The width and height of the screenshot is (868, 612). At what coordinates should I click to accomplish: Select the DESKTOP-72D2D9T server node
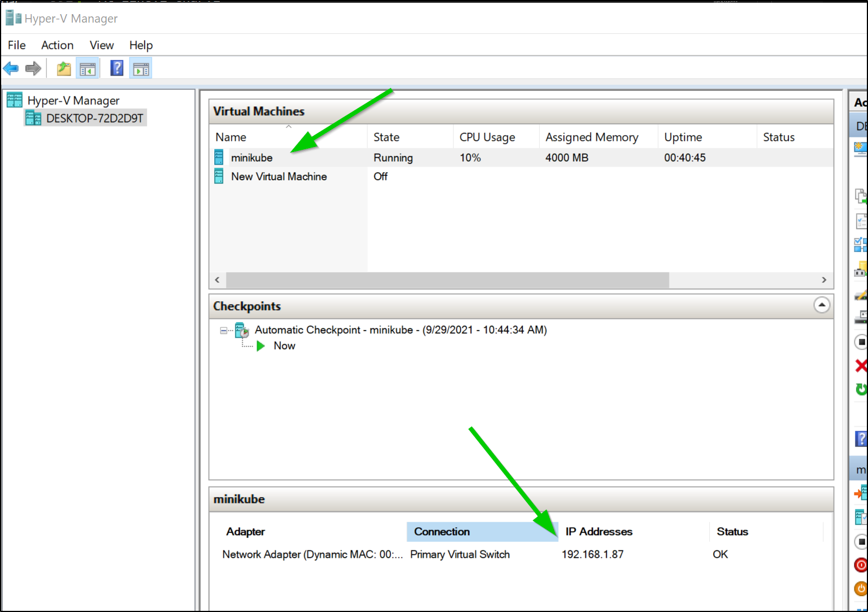pos(94,118)
